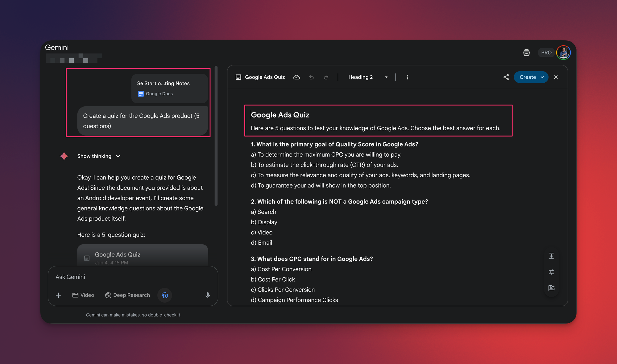Open the Create button dropdown
This screenshot has width=617, height=364.
(542, 77)
